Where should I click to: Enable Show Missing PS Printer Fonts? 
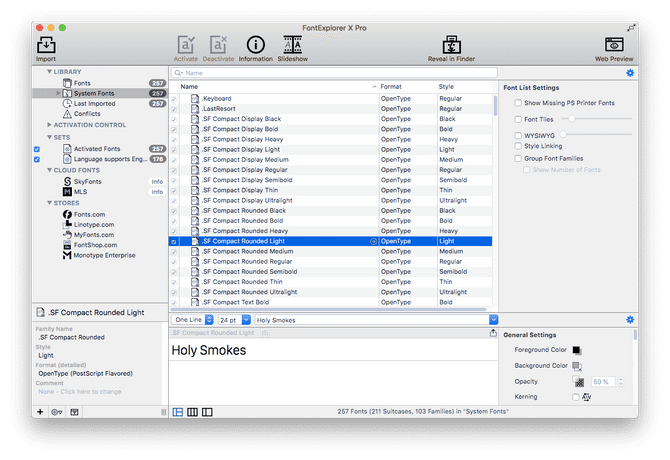point(518,103)
